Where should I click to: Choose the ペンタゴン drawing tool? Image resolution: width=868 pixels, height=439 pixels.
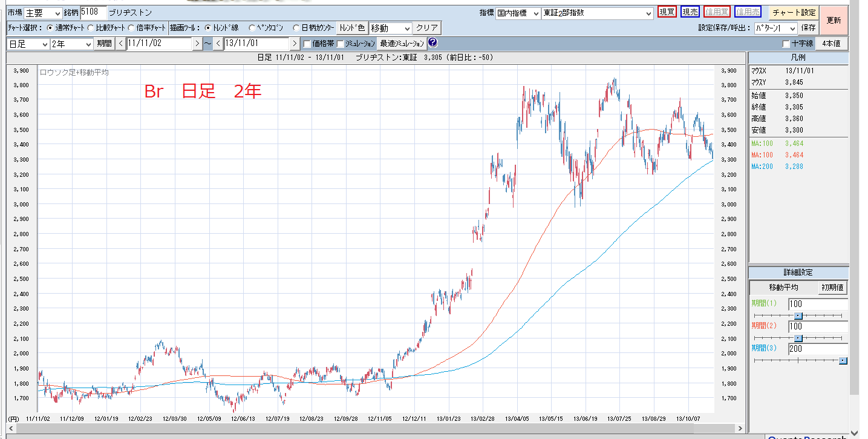[252, 28]
